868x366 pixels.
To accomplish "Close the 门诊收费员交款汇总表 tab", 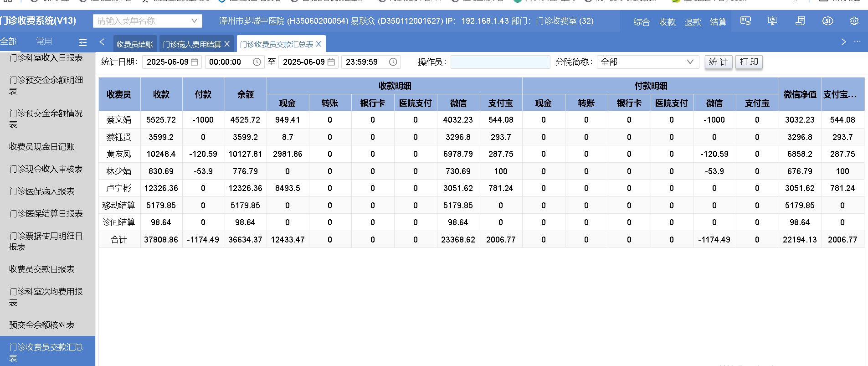I will click(x=318, y=44).
